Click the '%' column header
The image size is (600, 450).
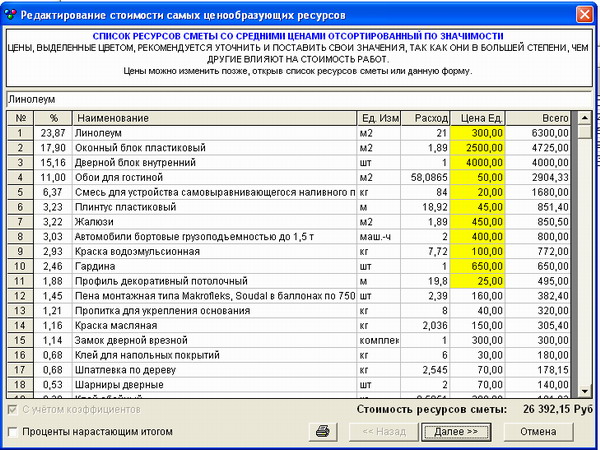(x=53, y=118)
